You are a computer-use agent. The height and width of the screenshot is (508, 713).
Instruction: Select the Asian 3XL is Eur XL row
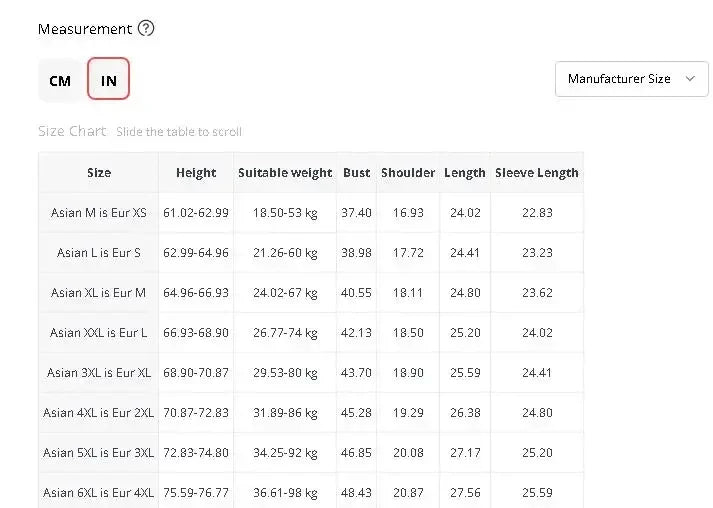99,373
